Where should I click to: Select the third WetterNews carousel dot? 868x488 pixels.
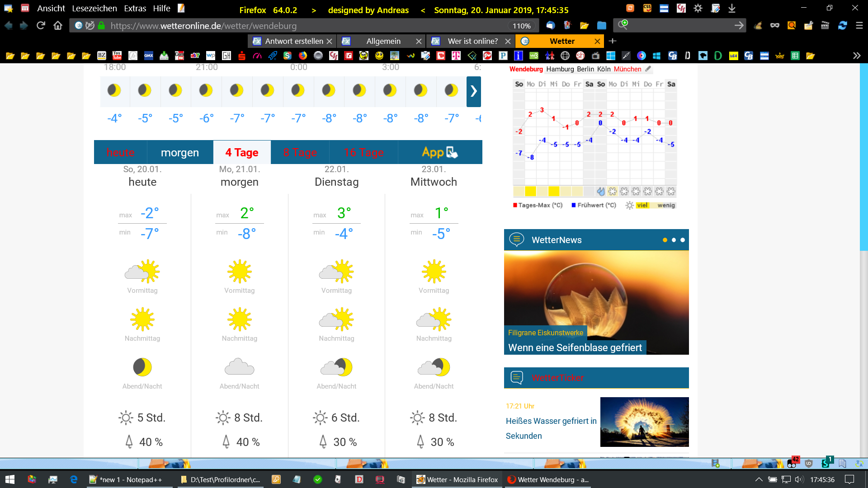pyautogui.click(x=683, y=240)
